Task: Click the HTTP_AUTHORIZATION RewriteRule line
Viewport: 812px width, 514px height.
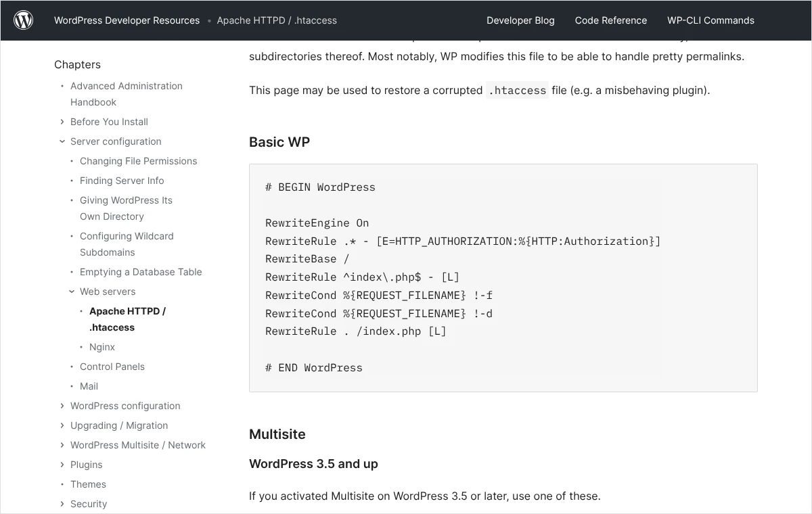Action: 463,241
